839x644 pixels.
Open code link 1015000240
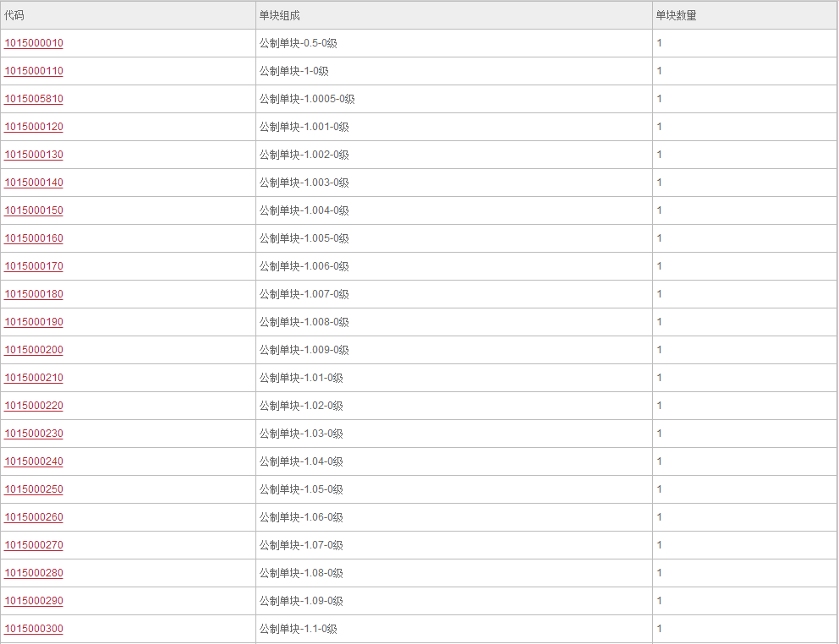click(x=34, y=461)
